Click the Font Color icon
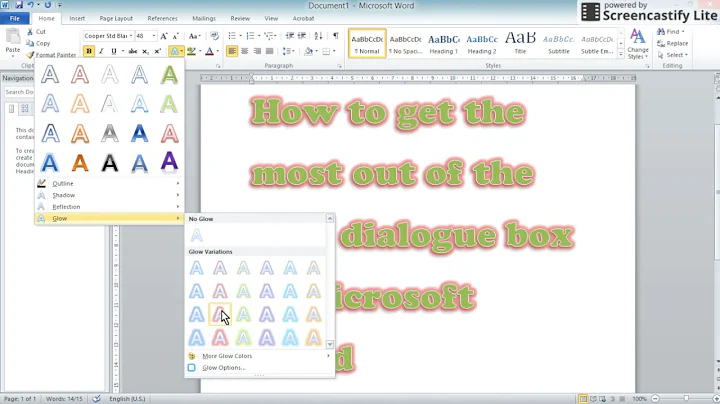 pos(209,51)
